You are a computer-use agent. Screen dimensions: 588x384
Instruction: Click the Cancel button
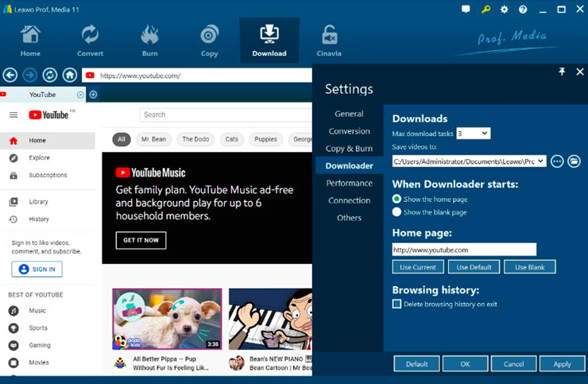513,364
